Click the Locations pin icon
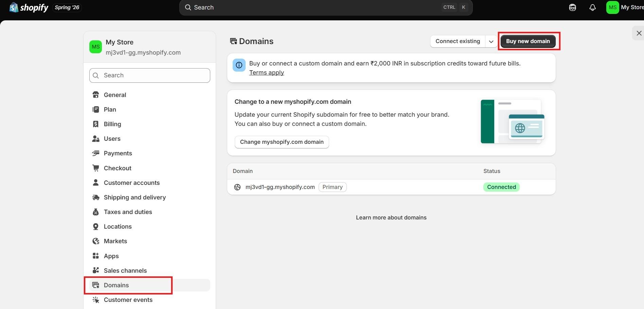This screenshot has width=644, height=309. 96,226
